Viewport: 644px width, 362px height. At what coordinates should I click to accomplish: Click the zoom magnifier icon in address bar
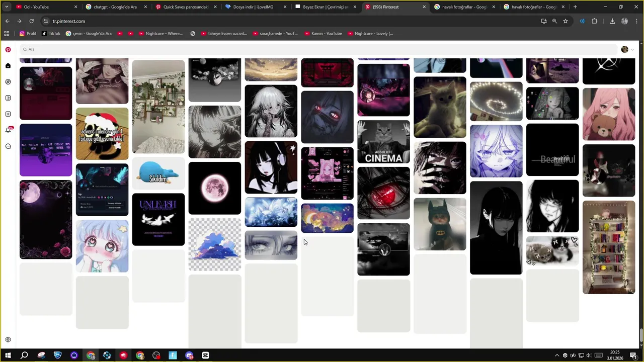click(x=554, y=21)
